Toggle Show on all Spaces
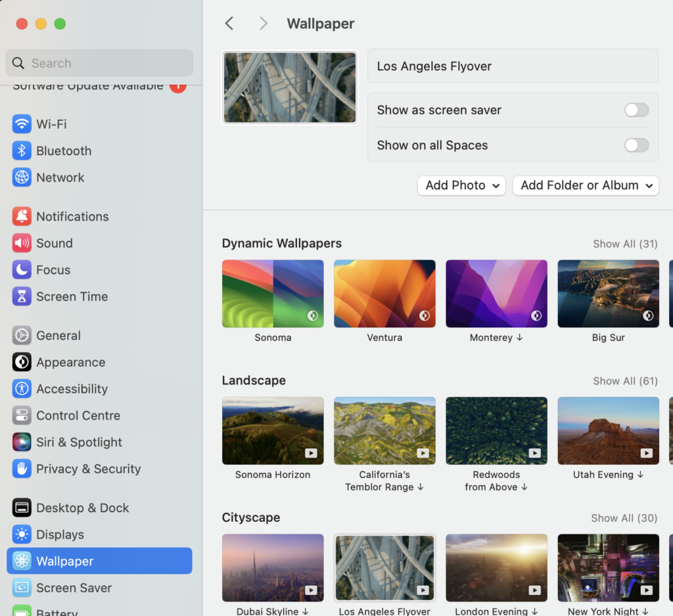The image size is (673, 616). (x=636, y=145)
